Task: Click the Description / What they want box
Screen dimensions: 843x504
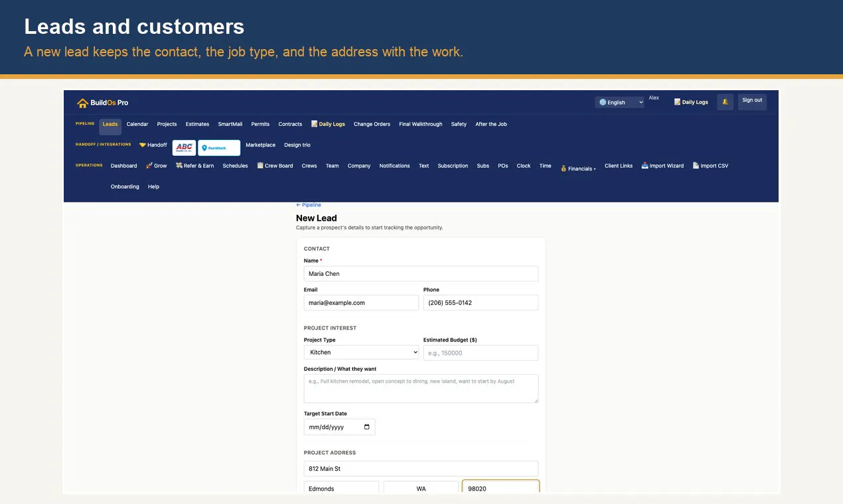Action: (421, 389)
